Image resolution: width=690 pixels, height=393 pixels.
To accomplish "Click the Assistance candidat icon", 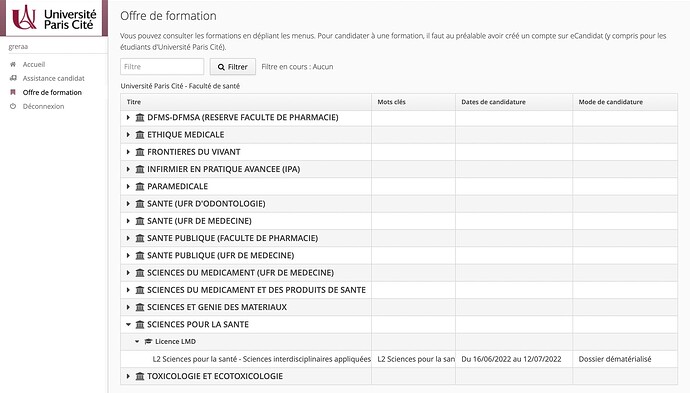I will (13, 78).
